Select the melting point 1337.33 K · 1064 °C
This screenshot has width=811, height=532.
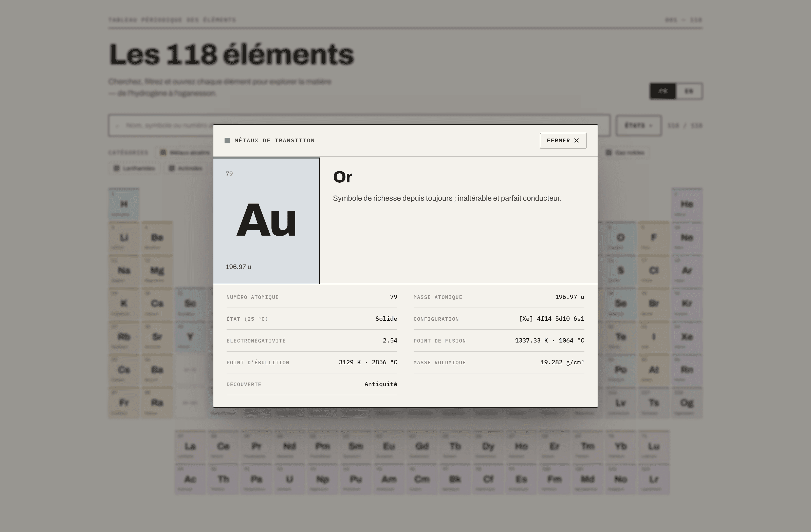550,340
